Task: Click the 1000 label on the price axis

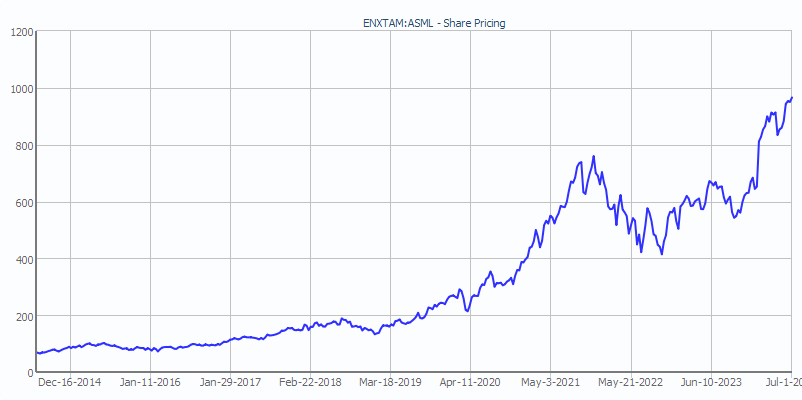Action: pyautogui.click(x=21, y=89)
